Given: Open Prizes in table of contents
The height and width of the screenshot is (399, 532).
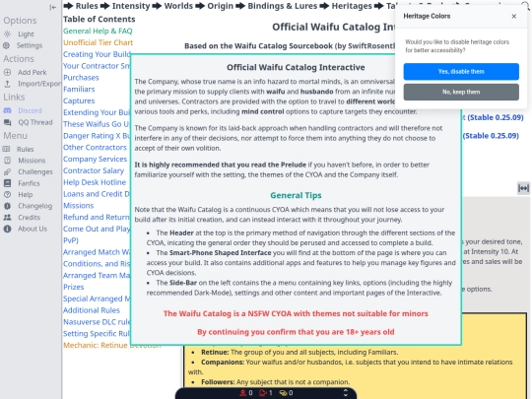Looking at the screenshot, I should 74,287.
